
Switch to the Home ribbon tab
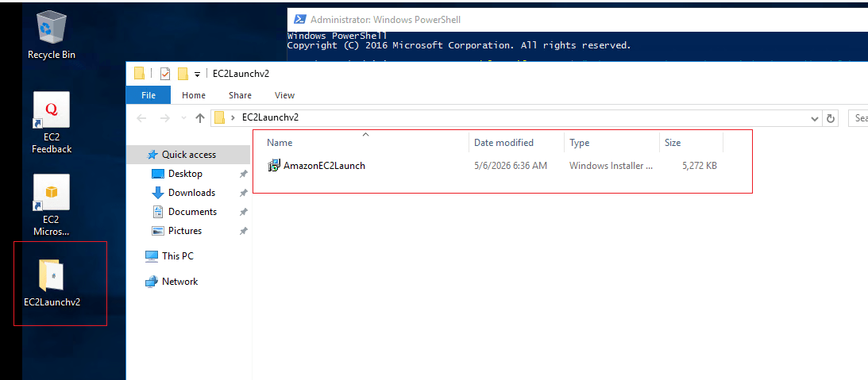[x=194, y=95]
